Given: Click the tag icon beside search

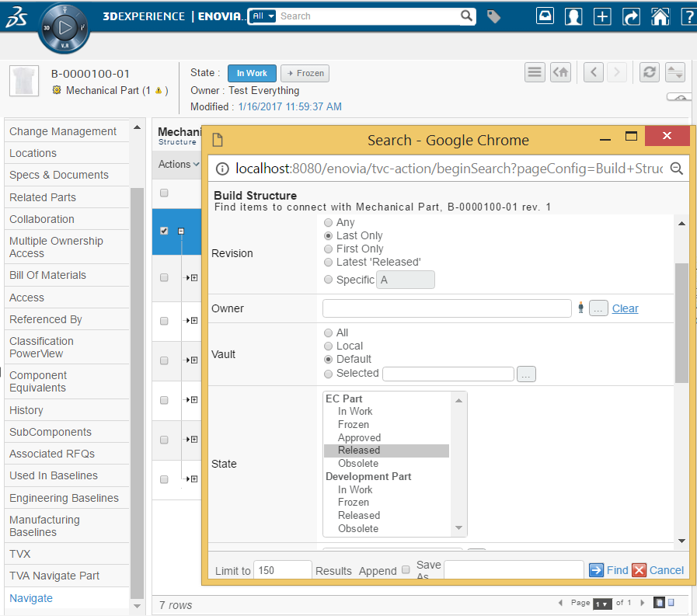Looking at the screenshot, I should 493,16.
